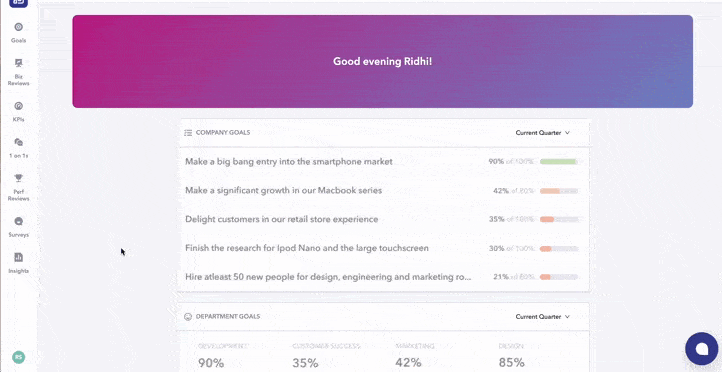Select the KPIs sidebar icon
This screenshot has width=722, height=372.
pyautogui.click(x=18, y=106)
